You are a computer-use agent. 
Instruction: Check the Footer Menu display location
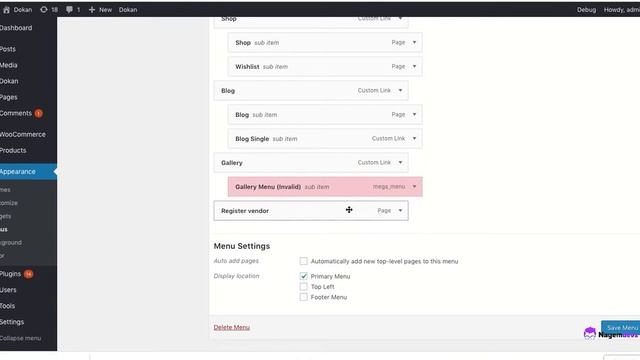pos(303,297)
